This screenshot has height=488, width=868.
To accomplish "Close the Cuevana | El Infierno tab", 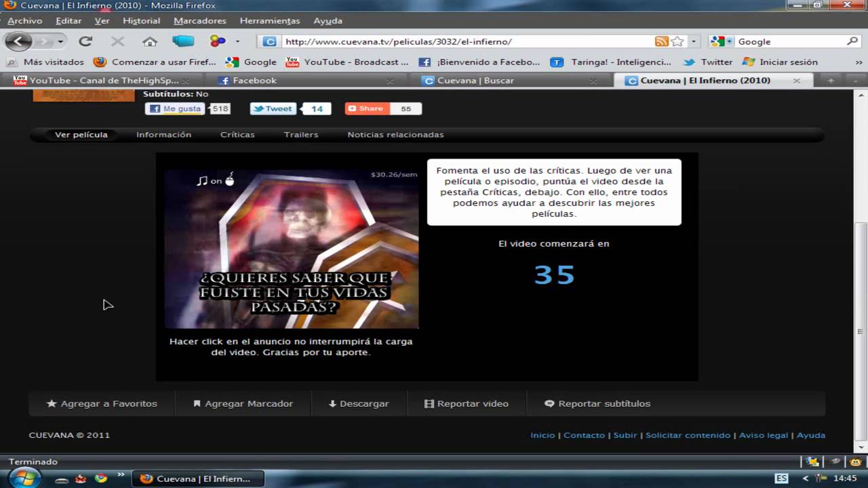I will tap(797, 80).
